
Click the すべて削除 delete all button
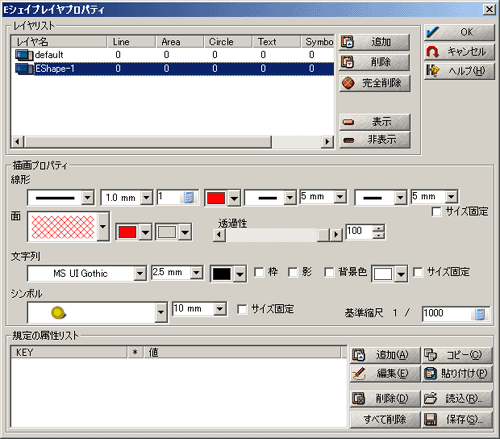[385, 420]
